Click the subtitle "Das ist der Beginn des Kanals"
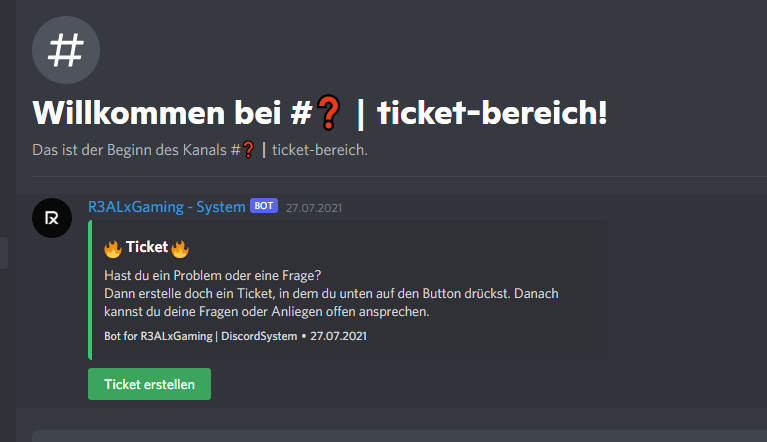Viewport: 767px width, 442px height. (135, 150)
